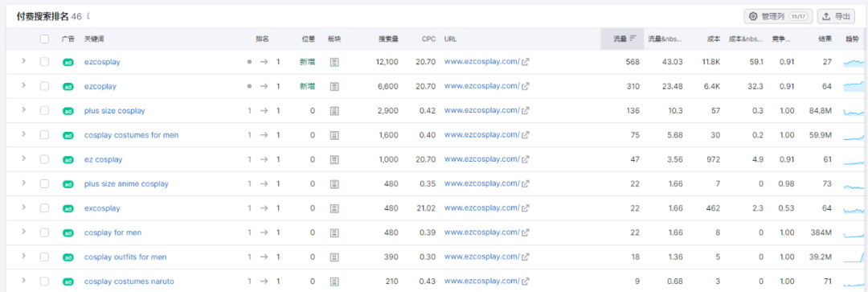Check the box for cosplay for men row
Image resolution: width=868 pixels, height=292 pixels.
coord(44,232)
